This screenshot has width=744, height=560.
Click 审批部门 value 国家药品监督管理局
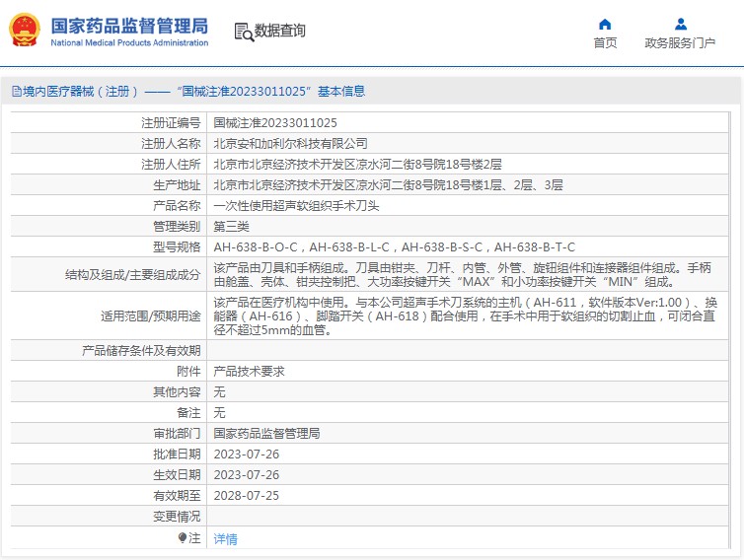266,434
